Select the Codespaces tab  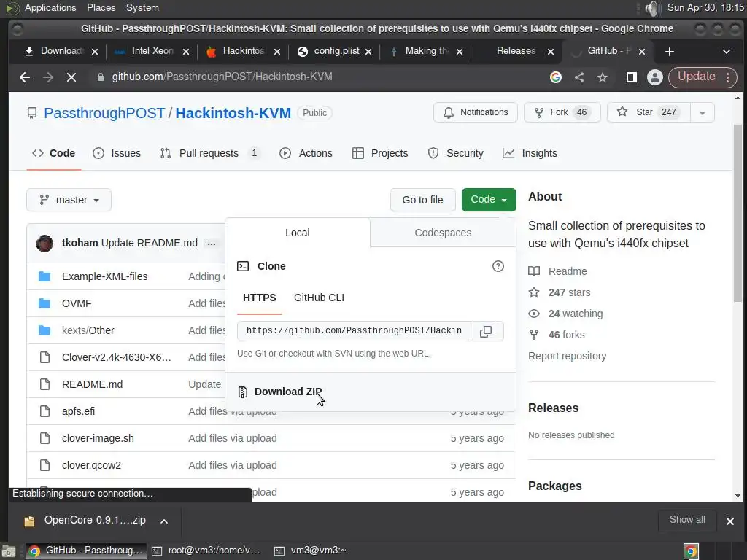tap(443, 233)
